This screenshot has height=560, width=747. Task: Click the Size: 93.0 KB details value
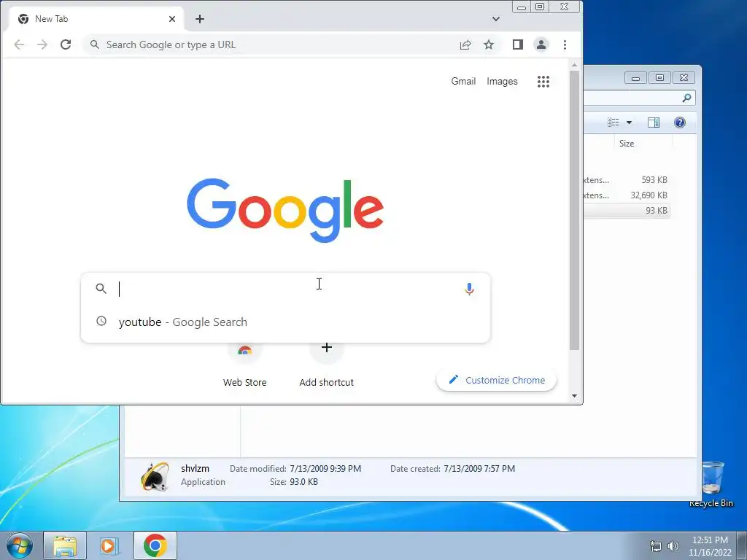coord(304,482)
